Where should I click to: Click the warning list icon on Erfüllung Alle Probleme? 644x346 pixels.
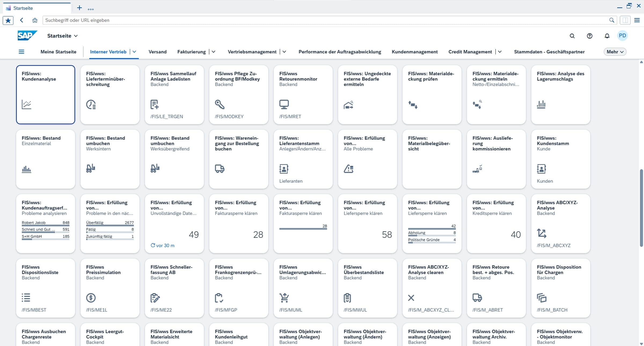point(349,169)
